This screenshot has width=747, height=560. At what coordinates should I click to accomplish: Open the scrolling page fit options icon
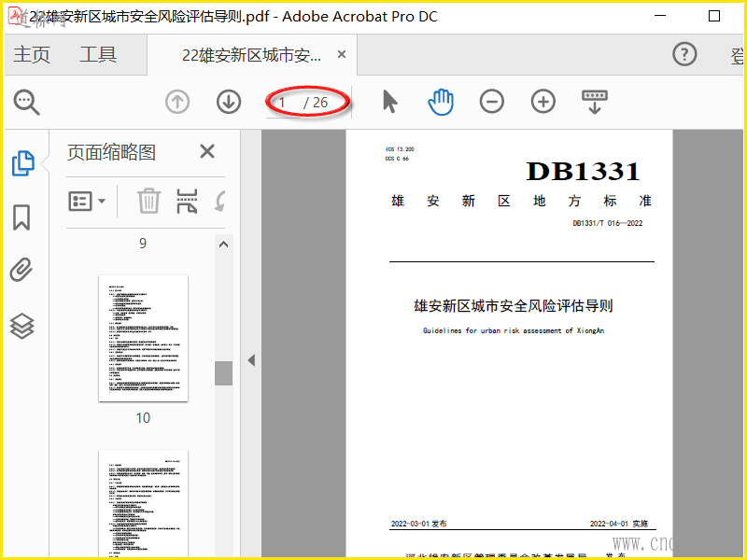coord(595,102)
